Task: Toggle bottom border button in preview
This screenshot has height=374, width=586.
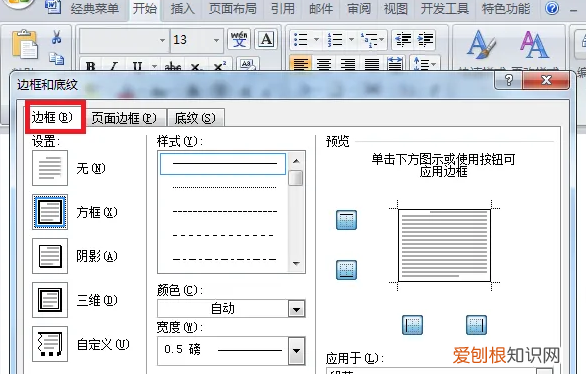Action: pyautogui.click(x=346, y=270)
